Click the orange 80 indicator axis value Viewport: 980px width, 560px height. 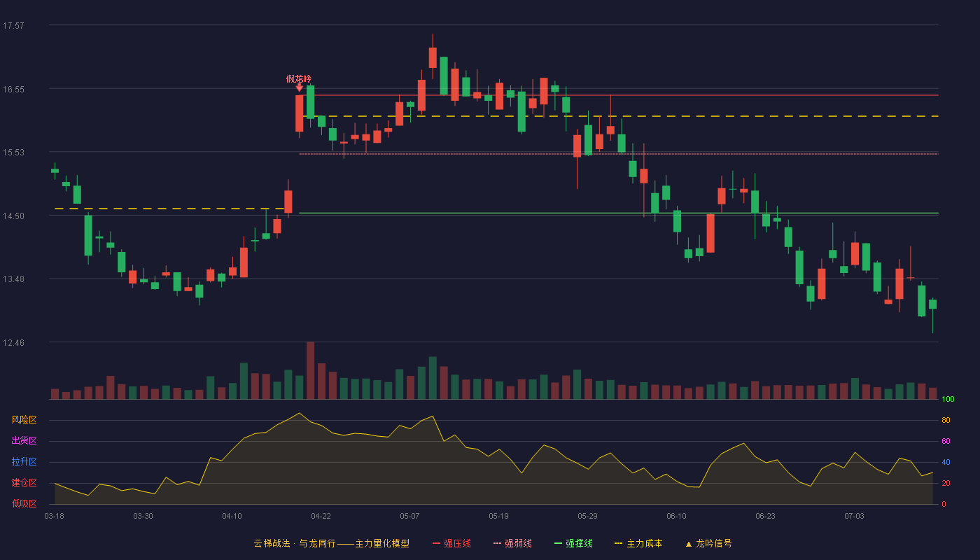[946, 420]
